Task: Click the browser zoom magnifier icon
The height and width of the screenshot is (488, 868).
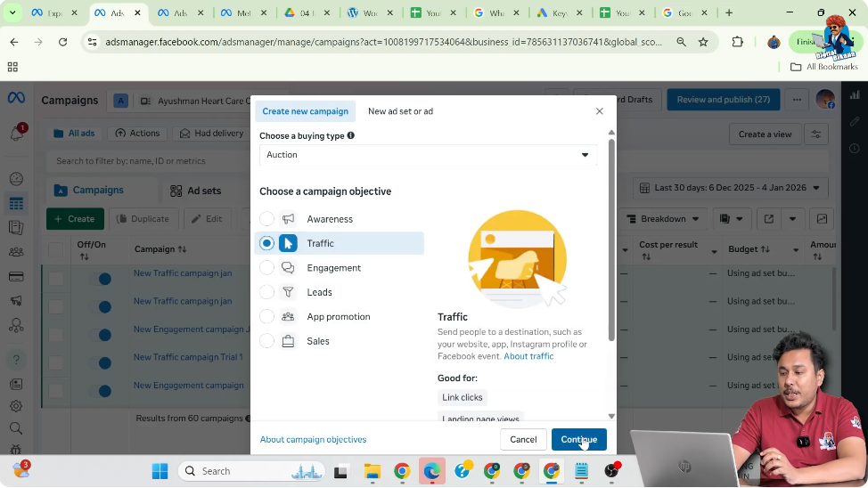Action: click(x=682, y=42)
